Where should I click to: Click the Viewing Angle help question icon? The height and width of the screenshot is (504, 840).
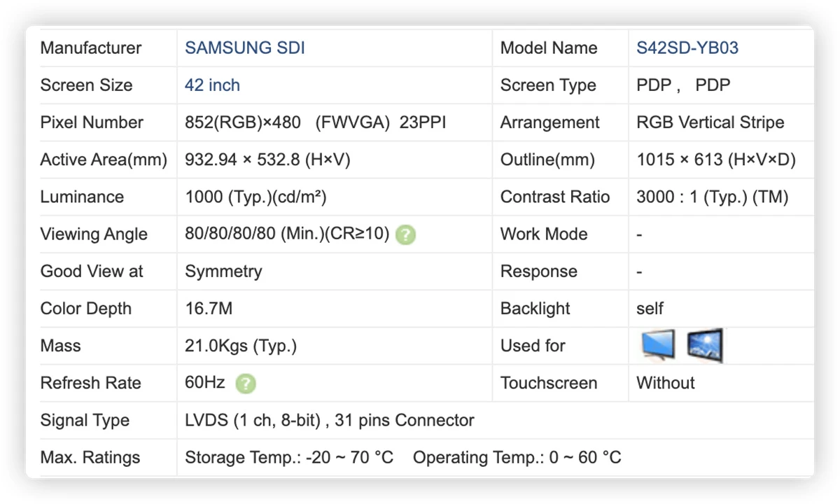(x=405, y=235)
